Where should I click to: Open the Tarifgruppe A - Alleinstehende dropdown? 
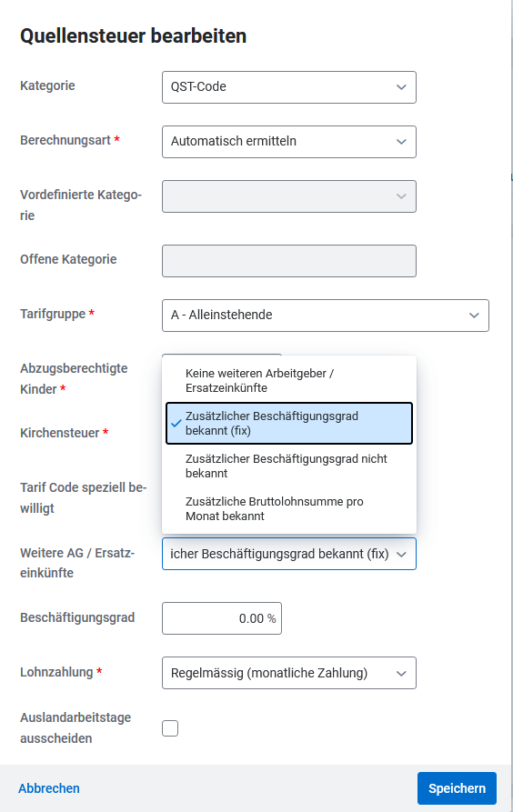[x=326, y=316]
